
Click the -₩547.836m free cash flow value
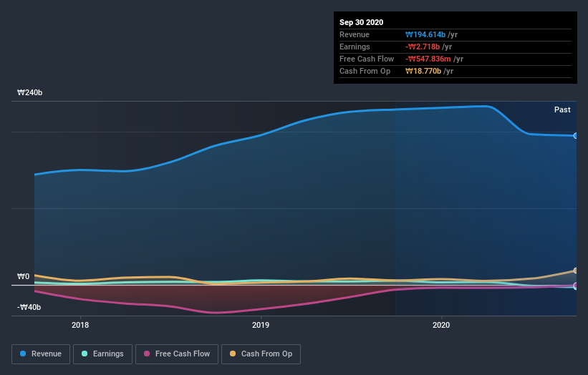coord(428,59)
